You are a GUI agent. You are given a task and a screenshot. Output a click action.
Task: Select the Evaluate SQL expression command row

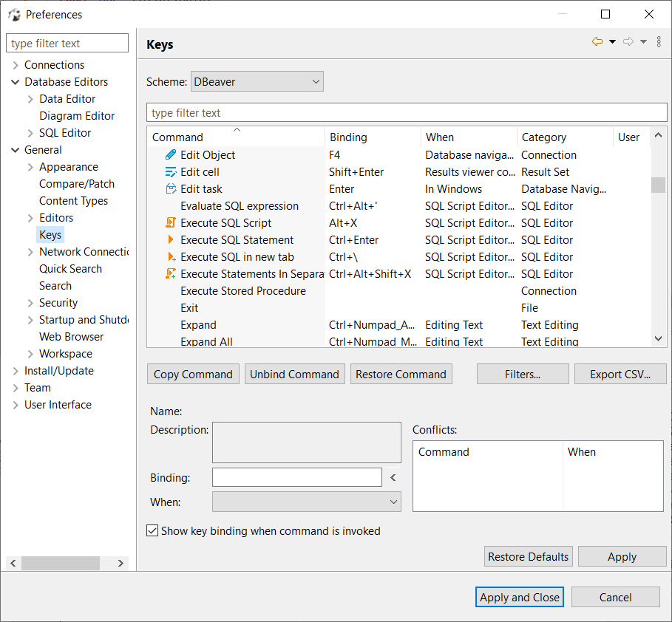pos(398,206)
